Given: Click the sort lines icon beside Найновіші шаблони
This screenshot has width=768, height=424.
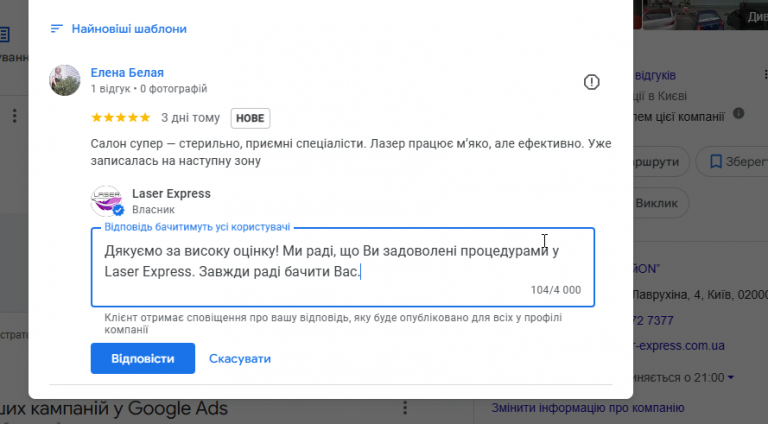Looking at the screenshot, I should coord(56,29).
